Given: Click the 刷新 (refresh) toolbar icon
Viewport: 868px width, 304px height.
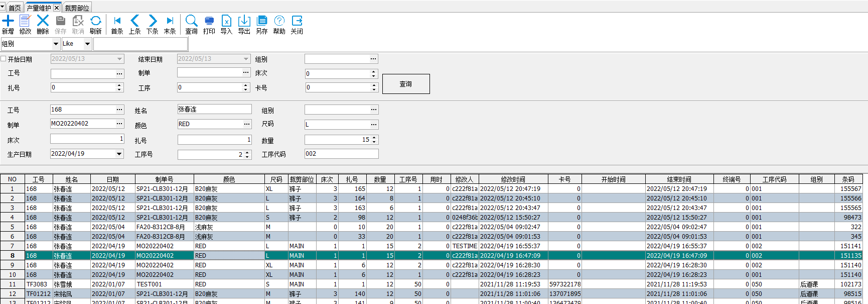Looking at the screenshot, I should pos(96,24).
